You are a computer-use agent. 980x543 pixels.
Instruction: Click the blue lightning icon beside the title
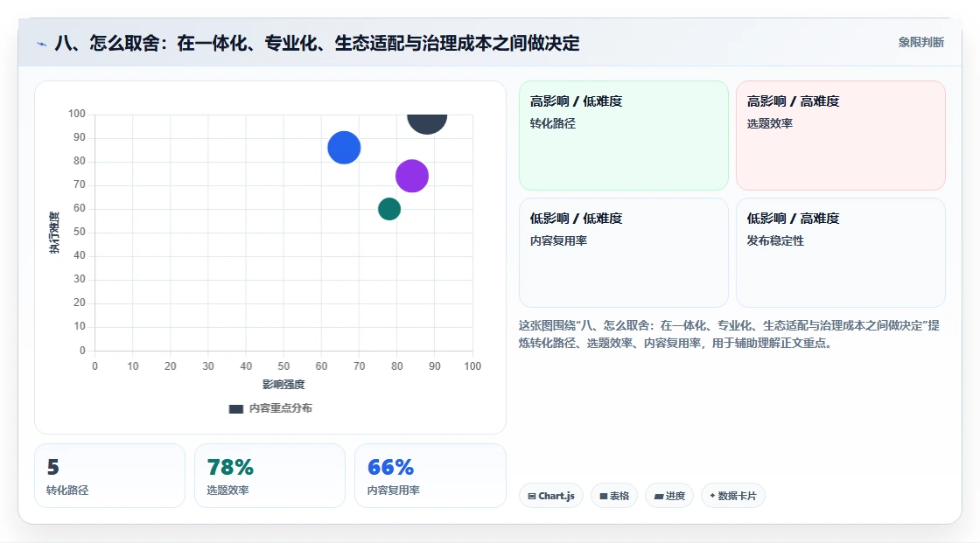(42, 44)
